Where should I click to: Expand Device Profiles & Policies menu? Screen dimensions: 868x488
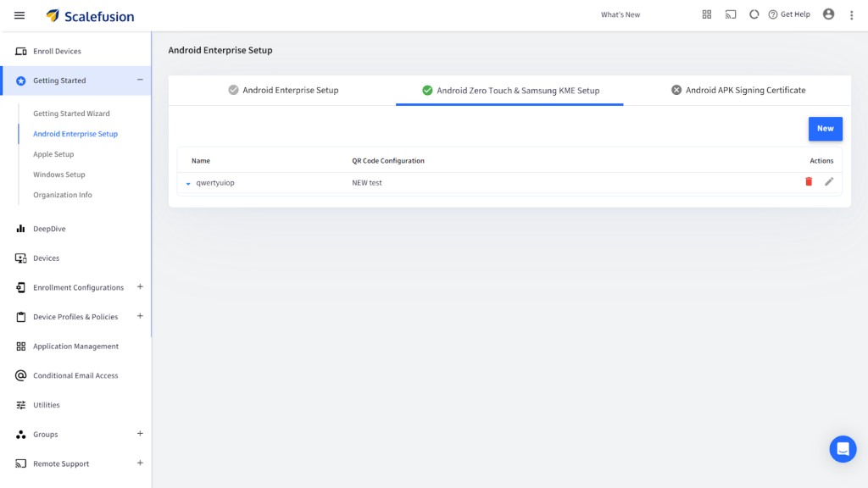[x=140, y=316]
